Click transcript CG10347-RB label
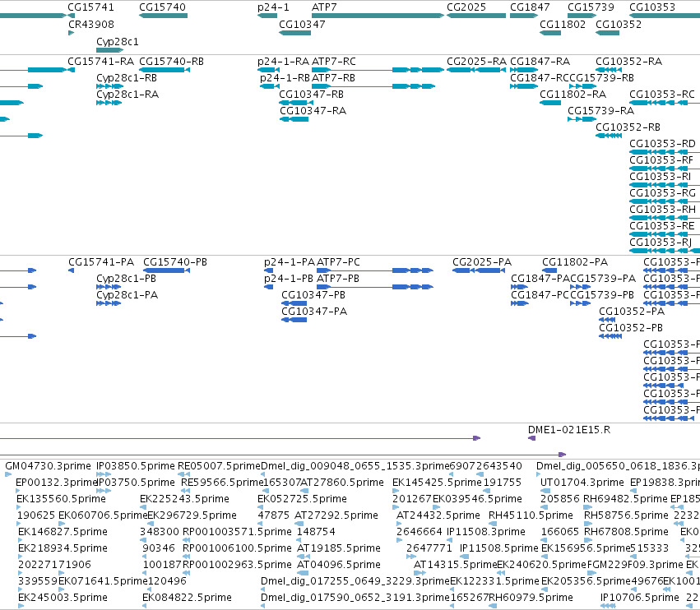The height and width of the screenshot is (610, 700). (312, 95)
